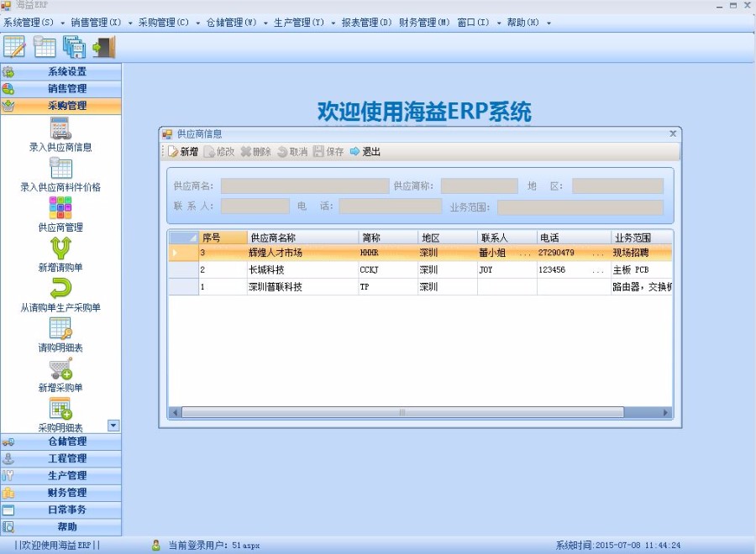Click the录入供应商信息 calculator icon

point(60,128)
